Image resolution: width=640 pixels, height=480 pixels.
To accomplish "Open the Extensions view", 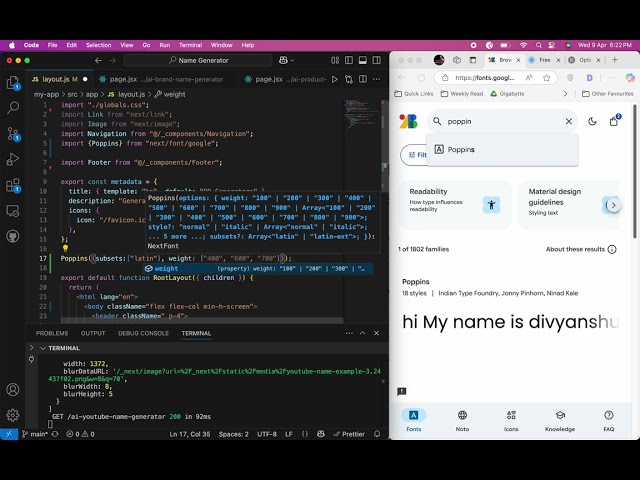I will 13,185.
